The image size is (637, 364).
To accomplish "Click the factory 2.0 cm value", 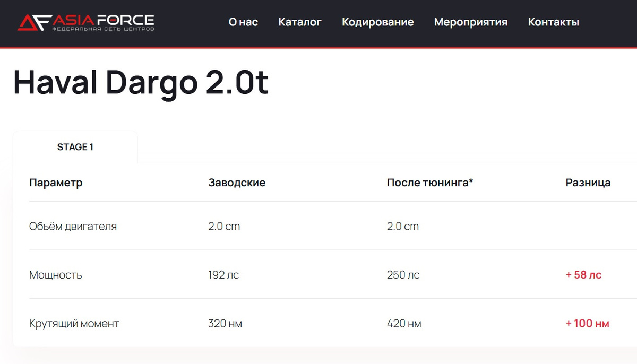I will point(224,227).
